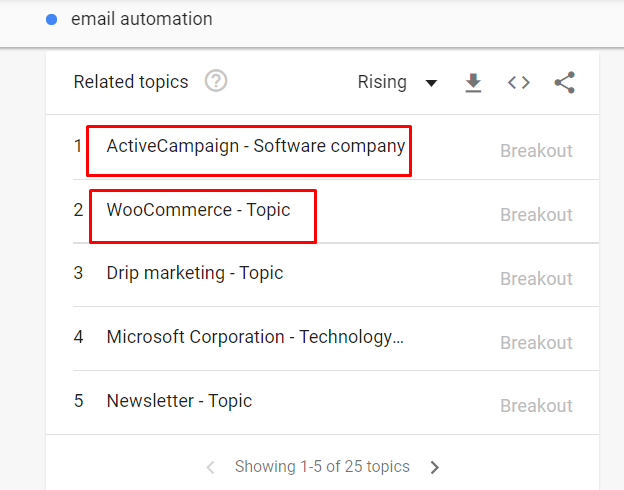
Task: Open the embed code icon
Action: click(519, 83)
